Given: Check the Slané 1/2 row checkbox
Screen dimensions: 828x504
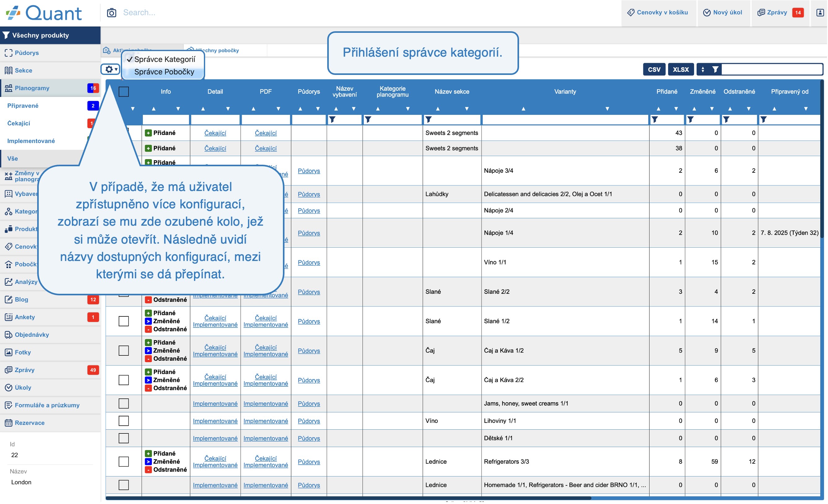Looking at the screenshot, I should [124, 321].
